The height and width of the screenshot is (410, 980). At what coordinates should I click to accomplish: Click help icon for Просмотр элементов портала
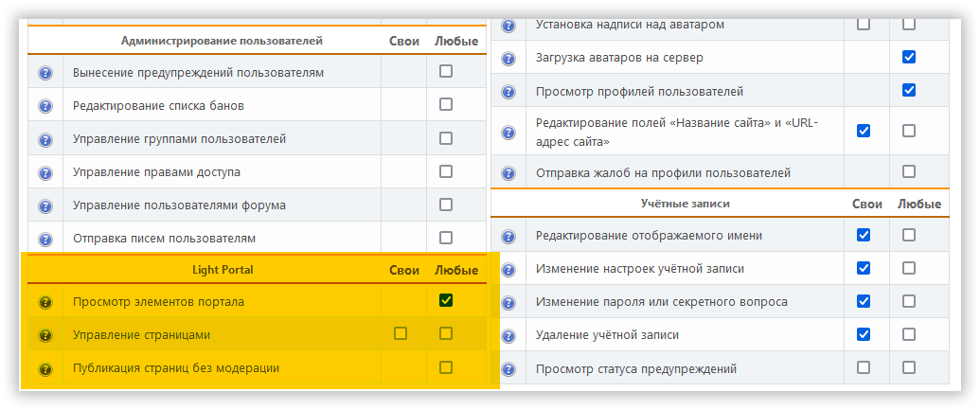[45, 303]
